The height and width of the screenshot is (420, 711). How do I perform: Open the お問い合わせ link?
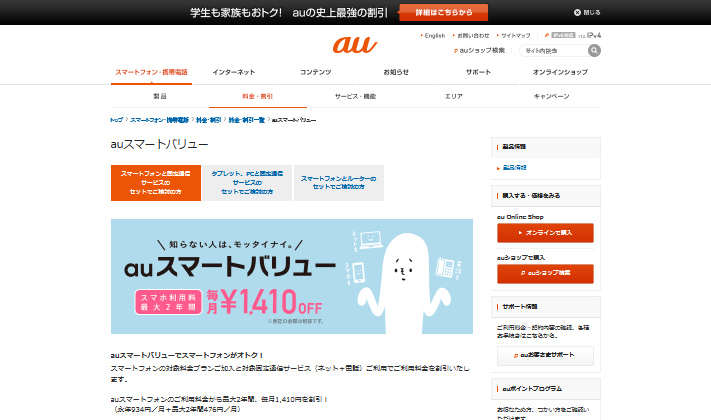click(471, 35)
